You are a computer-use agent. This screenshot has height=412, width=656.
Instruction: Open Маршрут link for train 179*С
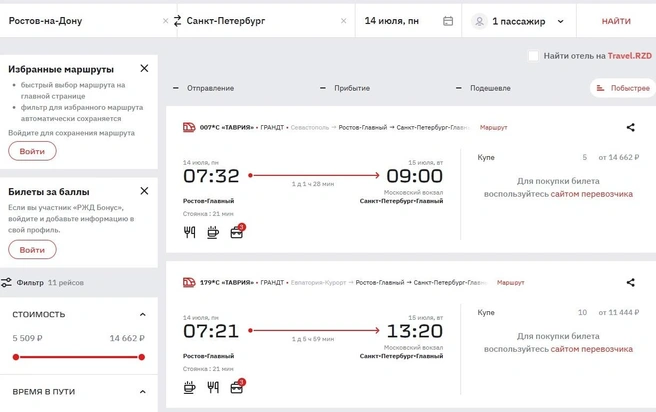[510, 282]
